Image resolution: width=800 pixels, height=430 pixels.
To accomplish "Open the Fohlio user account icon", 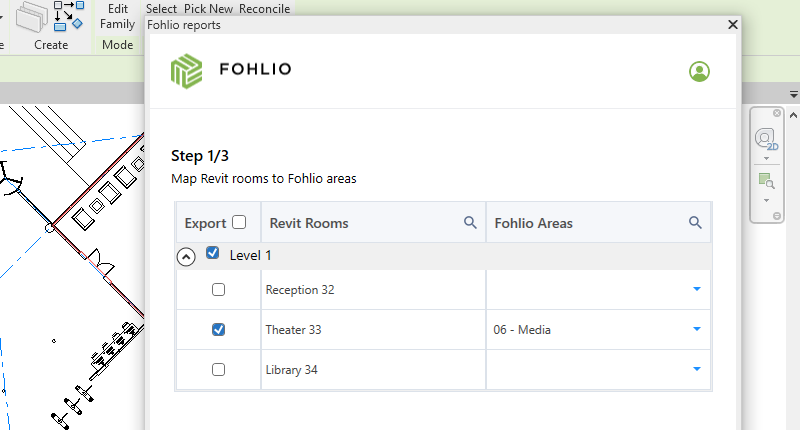I will pyautogui.click(x=699, y=71).
